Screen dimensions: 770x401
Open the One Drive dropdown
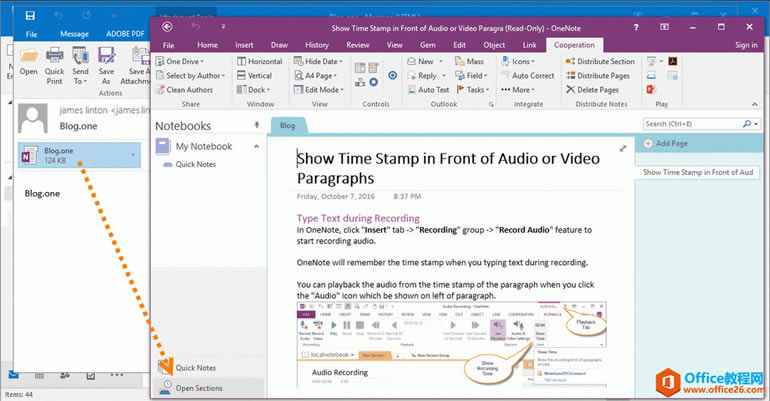pos(180,61)
